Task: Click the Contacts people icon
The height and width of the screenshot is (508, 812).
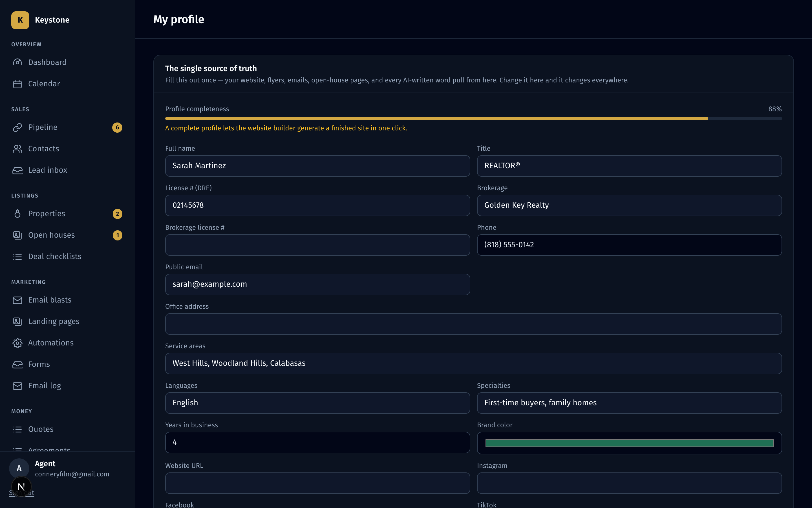Action: tap(17, 149)
